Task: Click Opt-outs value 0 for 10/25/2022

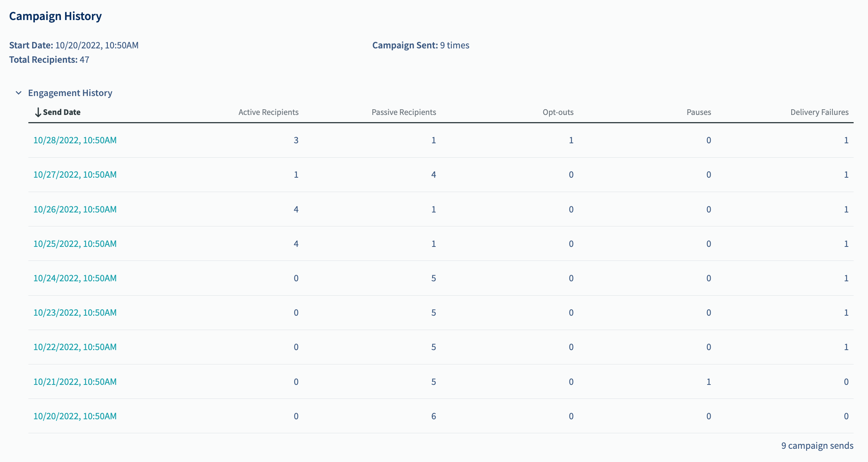Action: point(571,244)
